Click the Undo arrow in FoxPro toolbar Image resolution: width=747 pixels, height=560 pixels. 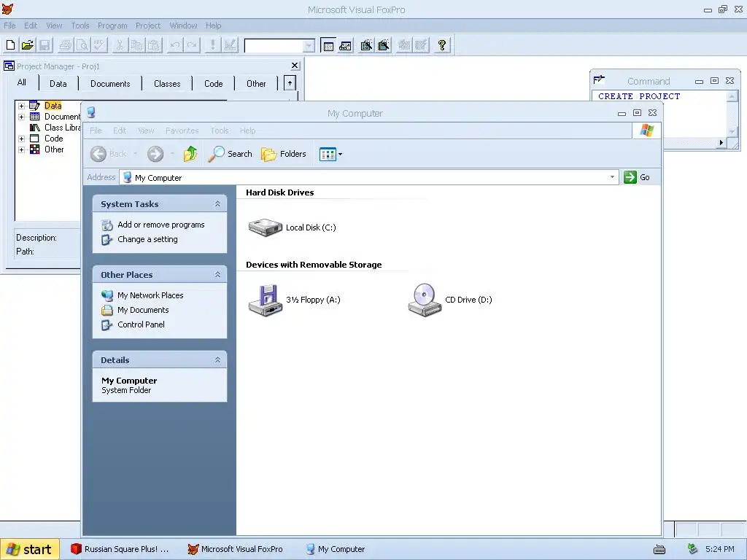pos(175,45)
